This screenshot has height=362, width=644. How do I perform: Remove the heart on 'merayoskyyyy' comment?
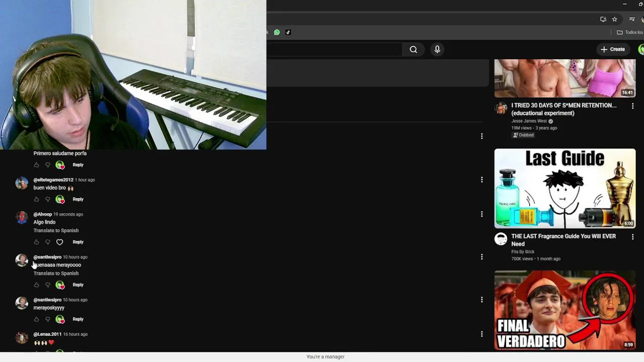pyautogui.click(x=60, y=319)
